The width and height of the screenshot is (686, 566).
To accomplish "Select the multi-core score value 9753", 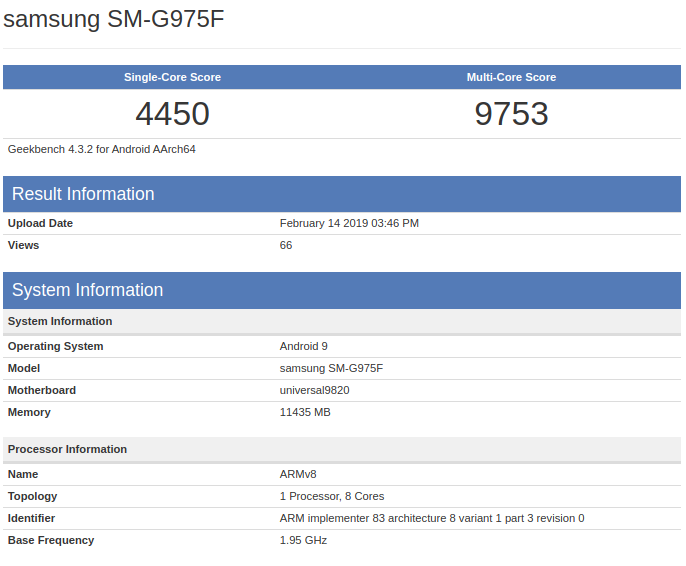I will 511,114.
